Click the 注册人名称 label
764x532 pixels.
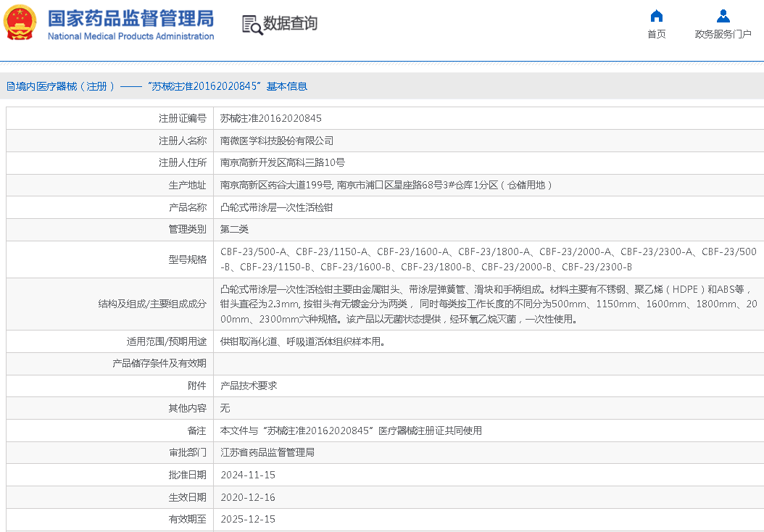point(183,141)
